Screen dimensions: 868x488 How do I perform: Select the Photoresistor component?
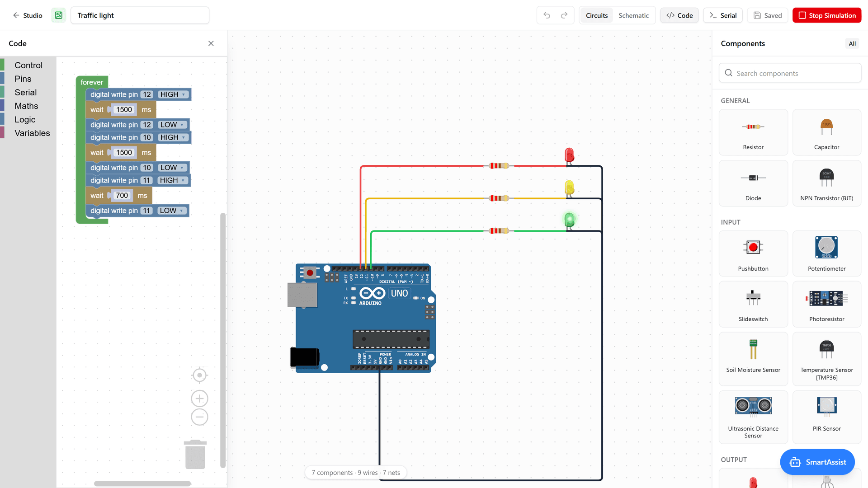point(826,304)
